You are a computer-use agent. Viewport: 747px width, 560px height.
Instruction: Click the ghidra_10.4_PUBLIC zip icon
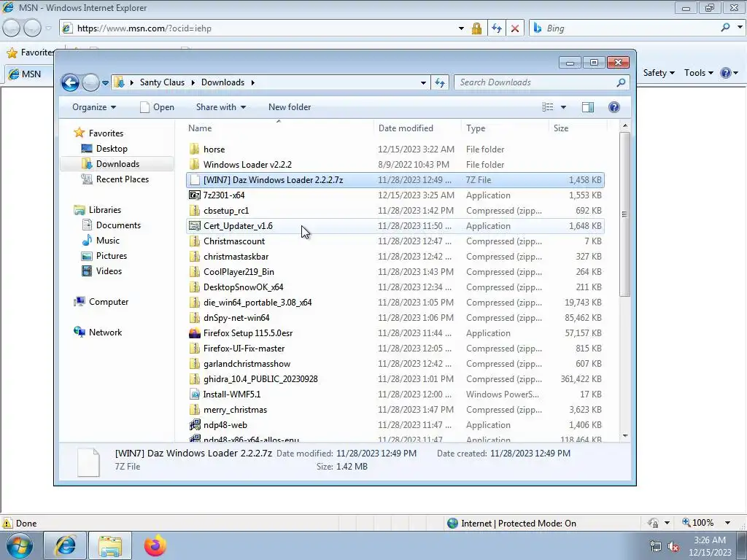194,379
